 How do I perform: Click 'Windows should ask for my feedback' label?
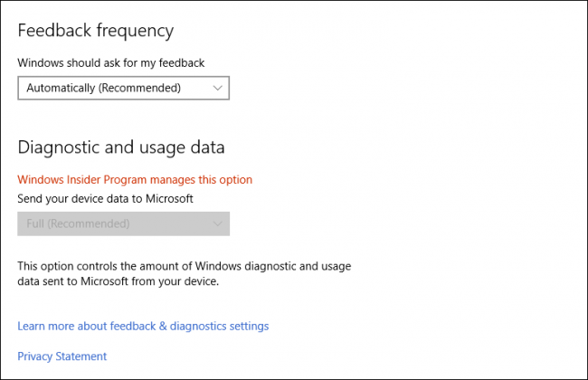[x=110, y=62]
